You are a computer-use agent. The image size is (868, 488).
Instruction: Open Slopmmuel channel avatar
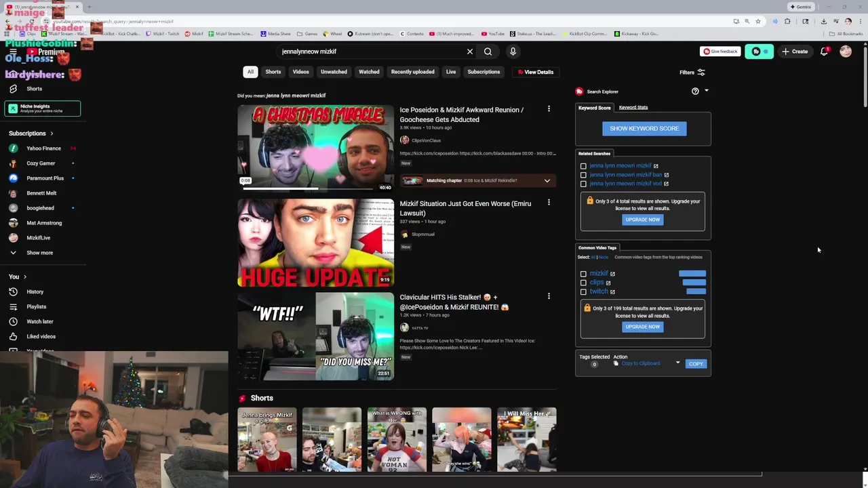pos(405,235)
